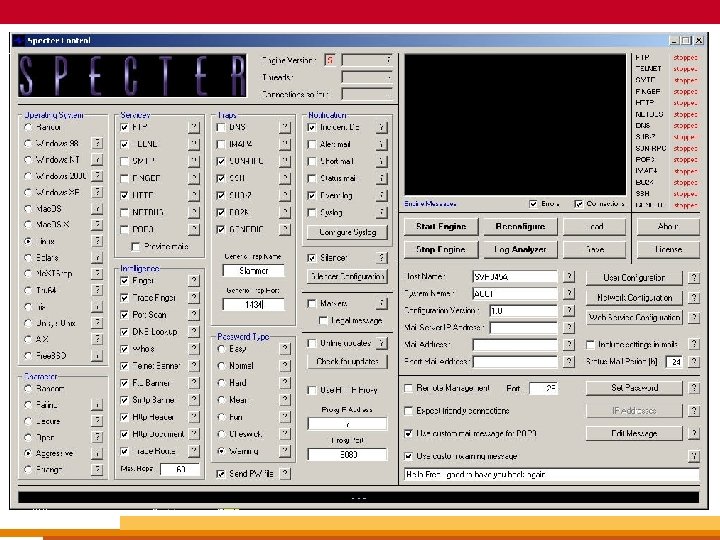Image resolution: width=720 pixels, height=540 pixels.
Task: Click the Edit Message button
Action: coord(634,433)
